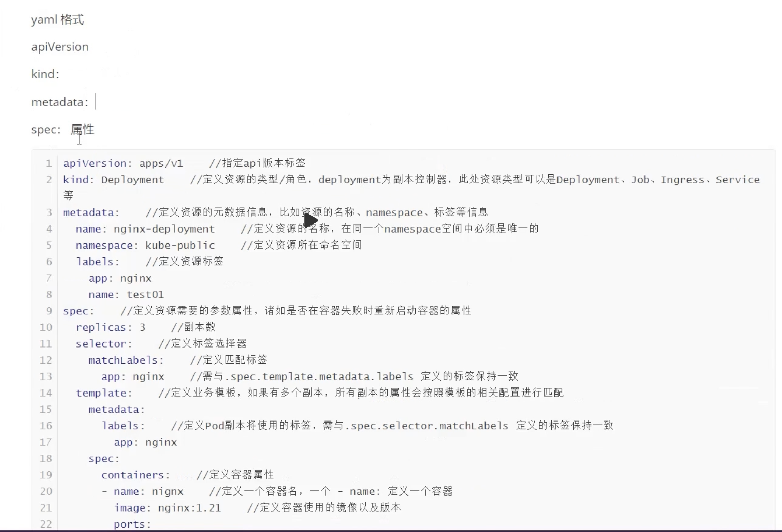Click the video play button overlay
Screen dimensions: 782x532
pyautogui.click(x=310, y=220)
